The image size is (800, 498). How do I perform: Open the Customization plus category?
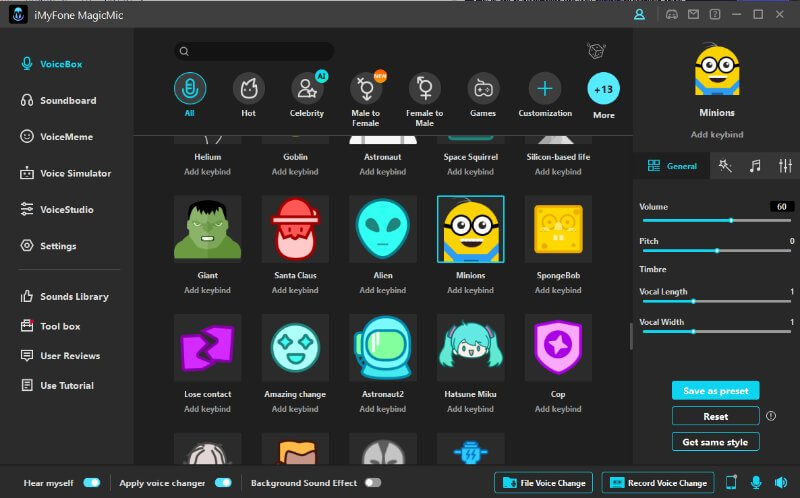(x=545, y=88)
